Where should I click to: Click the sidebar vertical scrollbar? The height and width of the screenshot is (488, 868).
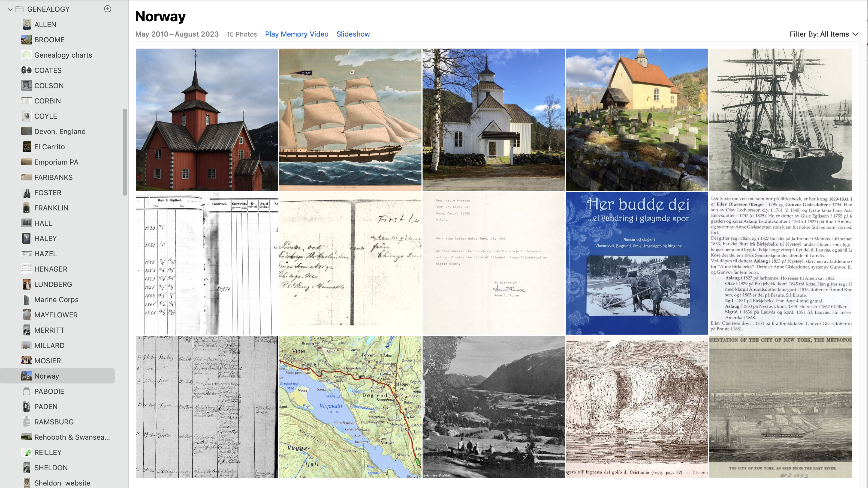pos(125,152)
